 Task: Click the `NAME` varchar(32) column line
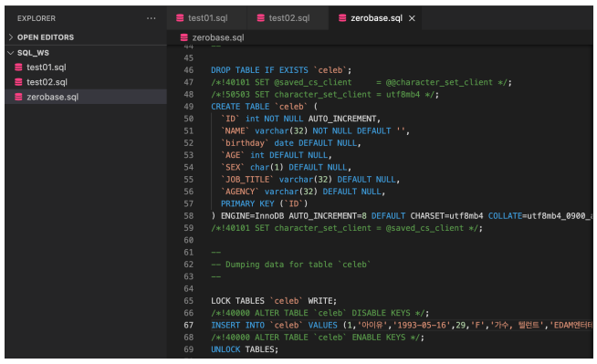click(x=315, y=130)
